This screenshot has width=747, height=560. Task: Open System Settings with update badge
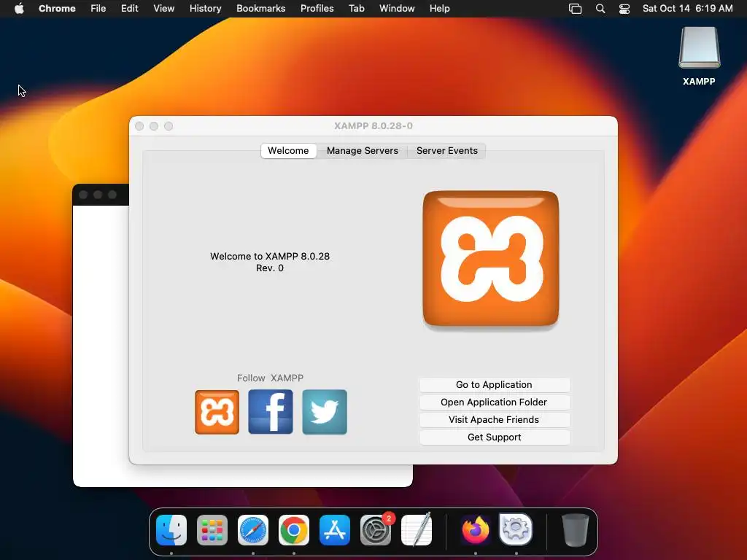[376, 530]
